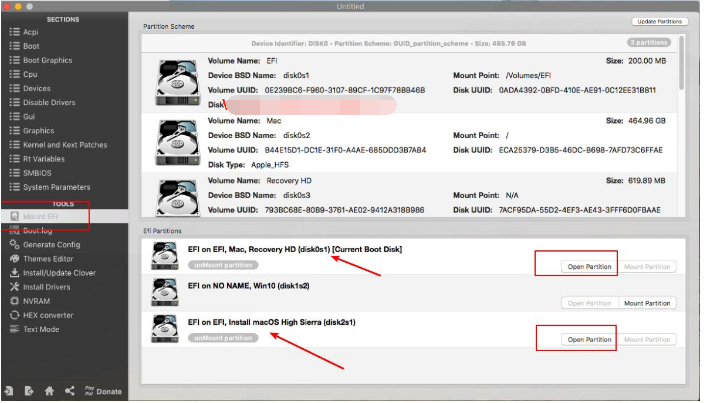The width and height of the screenshot is (704, 403).
Task: Open Install/Update Clover tool
Action: 59,273
